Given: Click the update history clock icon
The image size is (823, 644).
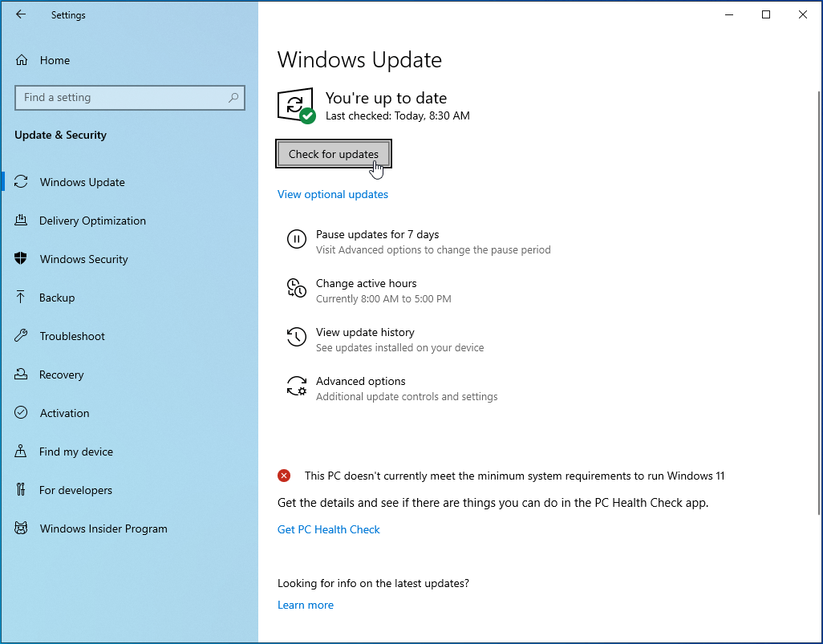Looking at the screenshot, I should click(297, 337).
